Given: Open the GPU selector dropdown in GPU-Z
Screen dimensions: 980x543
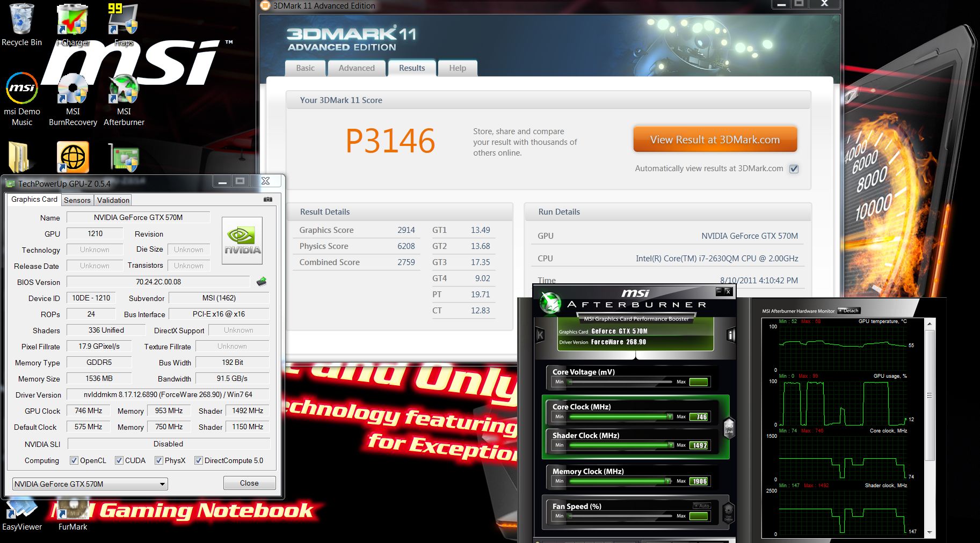Looking at the screenshot, I should pos(90,484).
